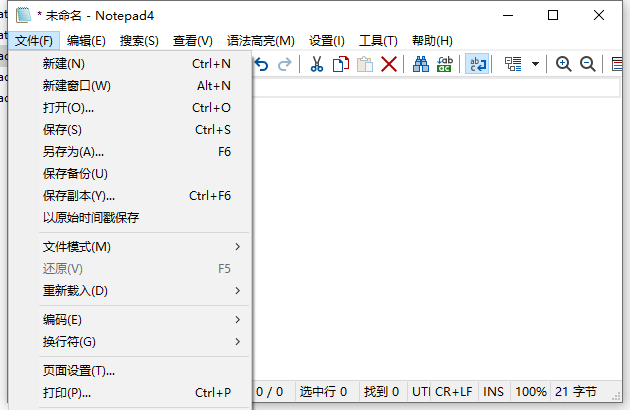Select 打印(P)... menu entry

(130, 393)
